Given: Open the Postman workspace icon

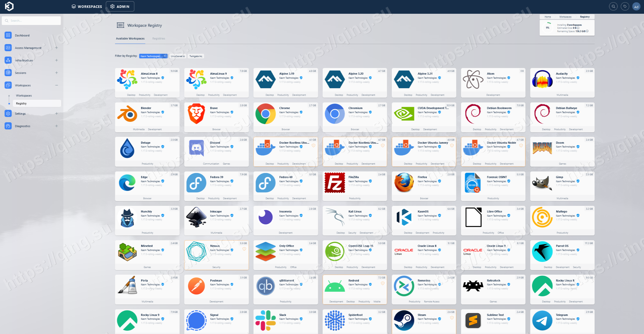Looking at the screenshot, I should tap(196, 286).
